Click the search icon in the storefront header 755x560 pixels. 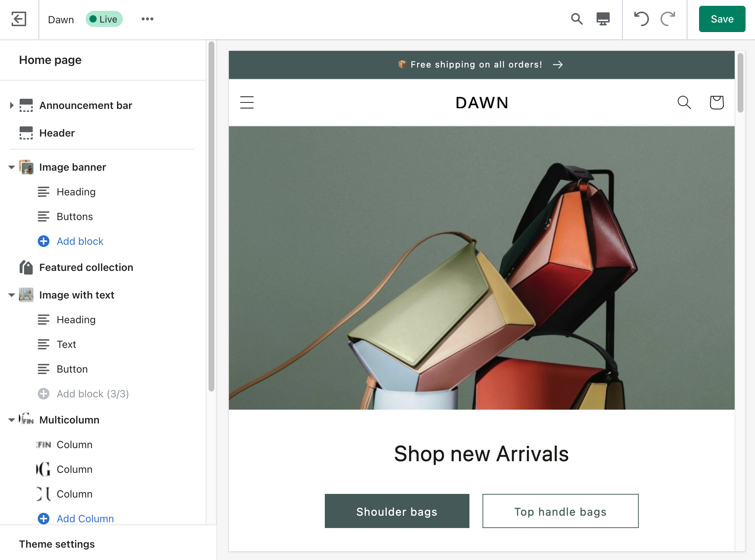[684, 102]
